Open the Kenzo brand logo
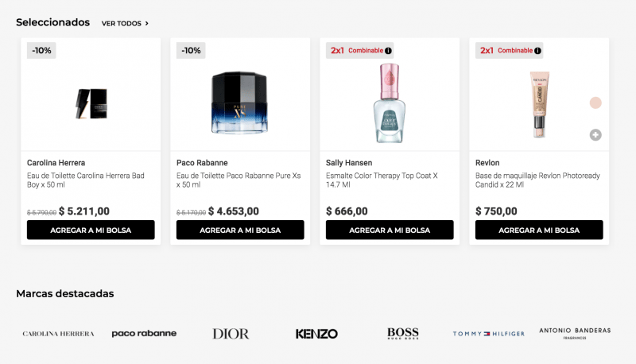The image size is (636, 364). (x=316, y=334)
